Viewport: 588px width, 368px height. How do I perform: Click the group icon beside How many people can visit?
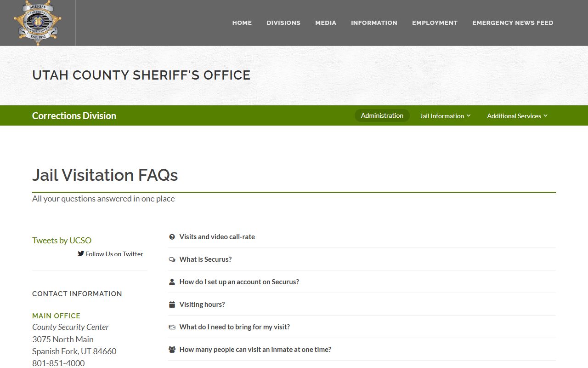coord(172,350)
